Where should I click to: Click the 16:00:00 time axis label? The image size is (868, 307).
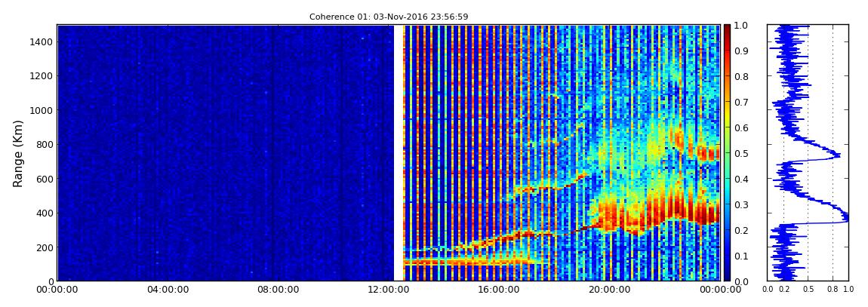[x=499, y=290]
